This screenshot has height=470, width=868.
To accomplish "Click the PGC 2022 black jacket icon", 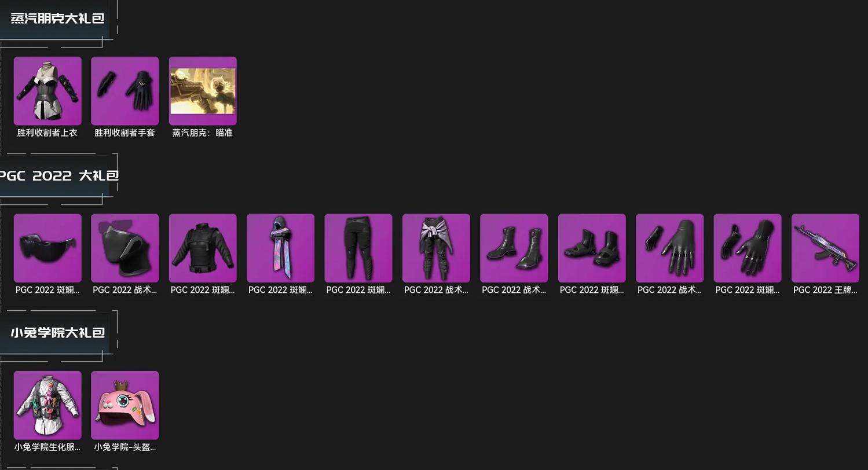I will coord(203,248).
